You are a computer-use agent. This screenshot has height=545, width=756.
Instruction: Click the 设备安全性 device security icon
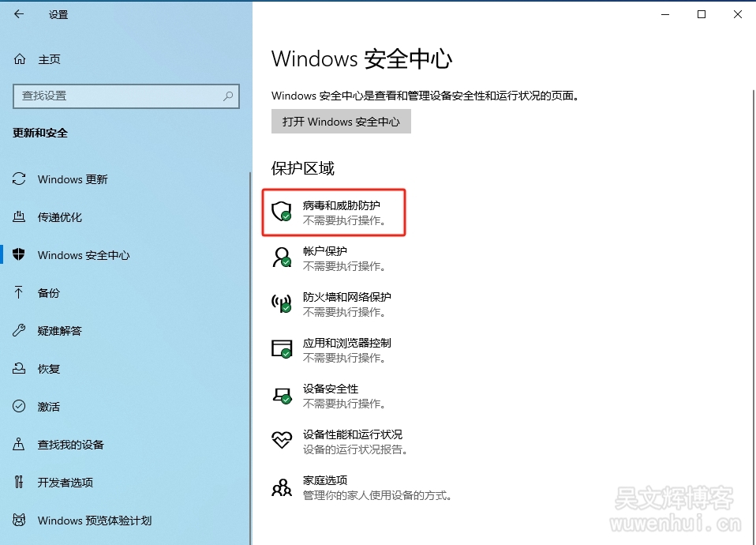(282, 395)
